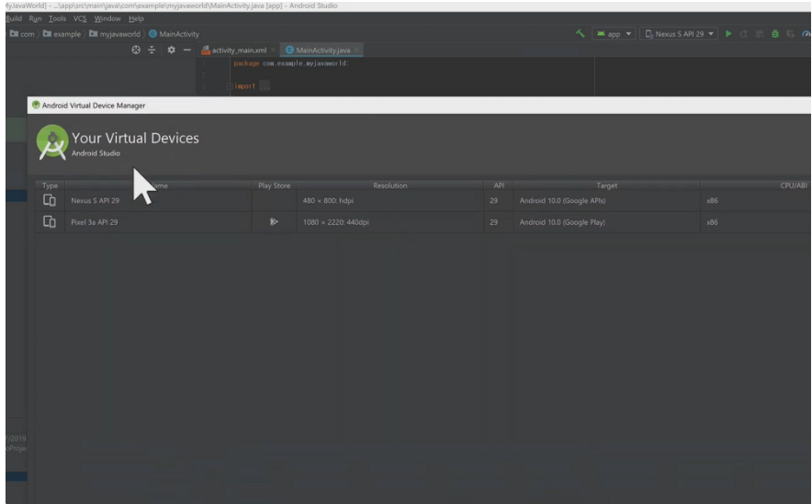Open the Run menu
Viewport: 812px width, 504px height.
coord(35,18)
